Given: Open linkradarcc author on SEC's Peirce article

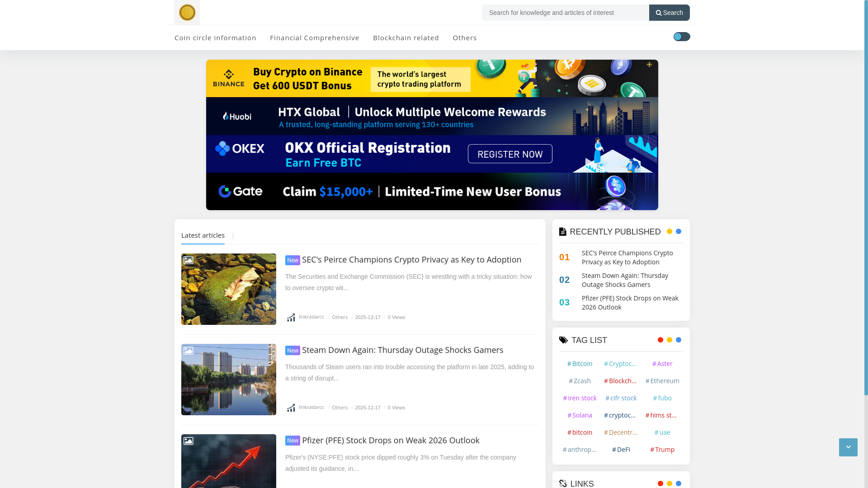Looking at the screenshot, I should 311,317.
